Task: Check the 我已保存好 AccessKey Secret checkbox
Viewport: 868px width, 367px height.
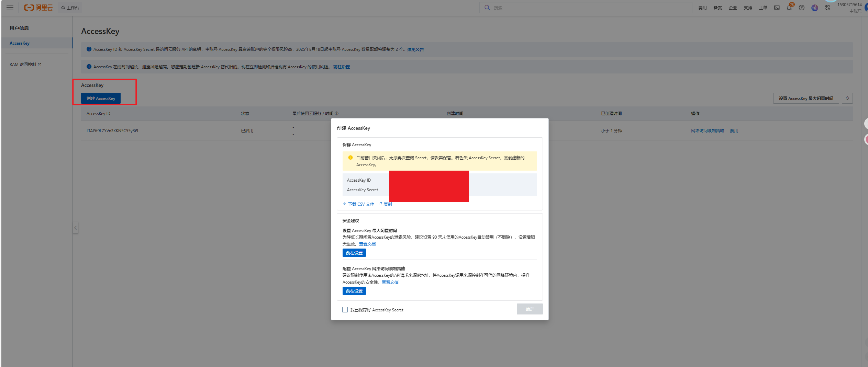Action: (345, 310)
